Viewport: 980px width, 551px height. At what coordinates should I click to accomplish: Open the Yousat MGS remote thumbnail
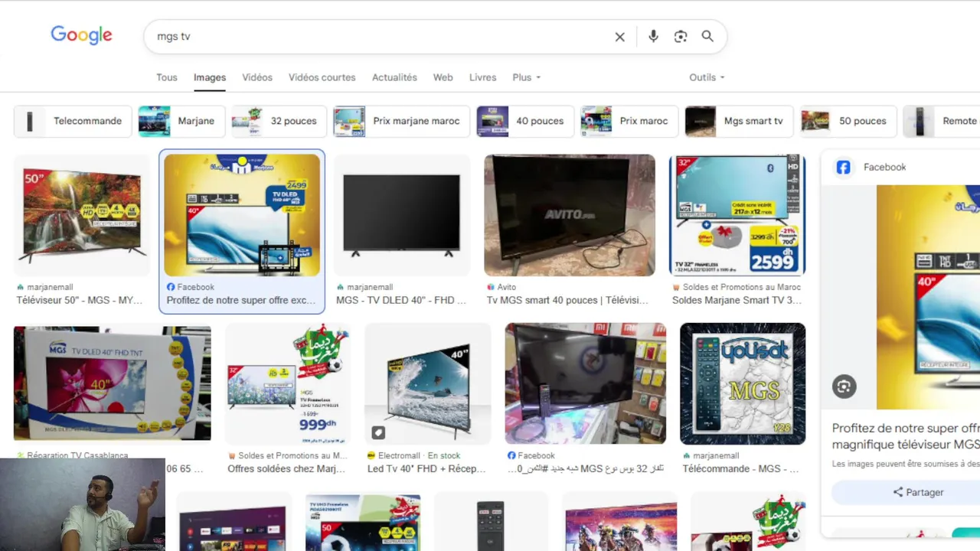tap(743, 383)
